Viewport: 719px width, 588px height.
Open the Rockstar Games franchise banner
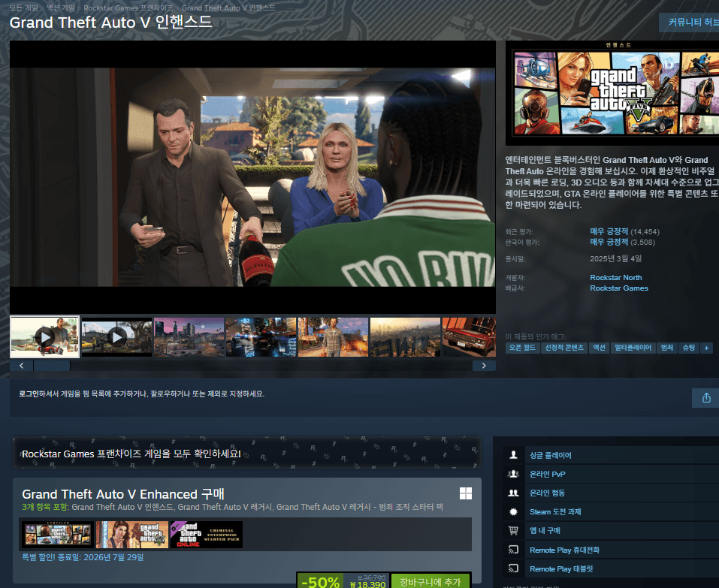(x=247, y=453)
